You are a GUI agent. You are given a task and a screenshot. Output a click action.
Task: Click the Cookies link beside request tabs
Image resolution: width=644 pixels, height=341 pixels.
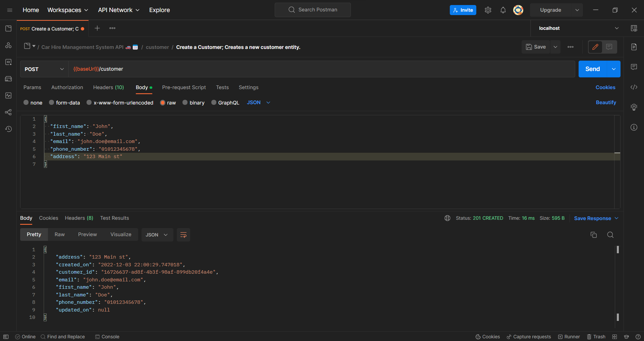(x=605, y=87)
